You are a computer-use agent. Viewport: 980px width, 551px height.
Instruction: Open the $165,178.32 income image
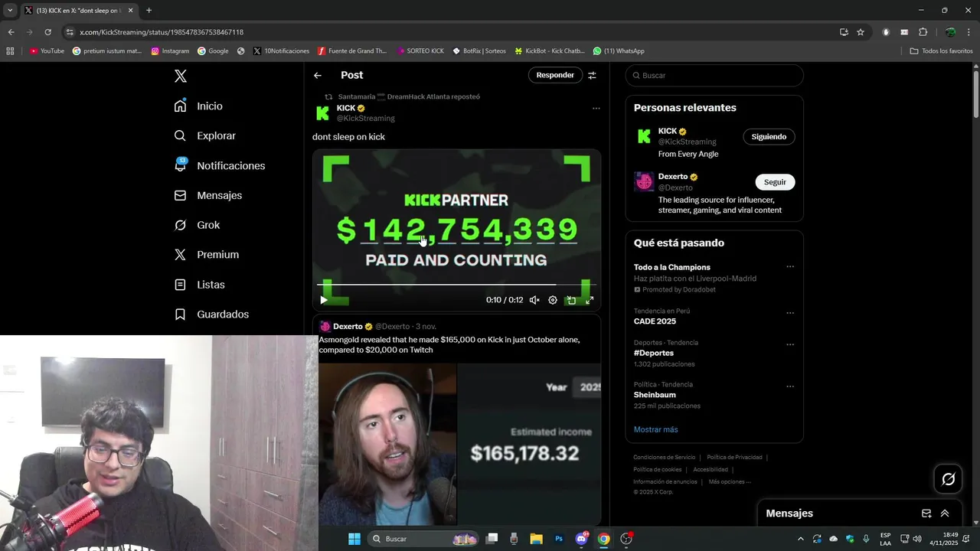[530, 444]
